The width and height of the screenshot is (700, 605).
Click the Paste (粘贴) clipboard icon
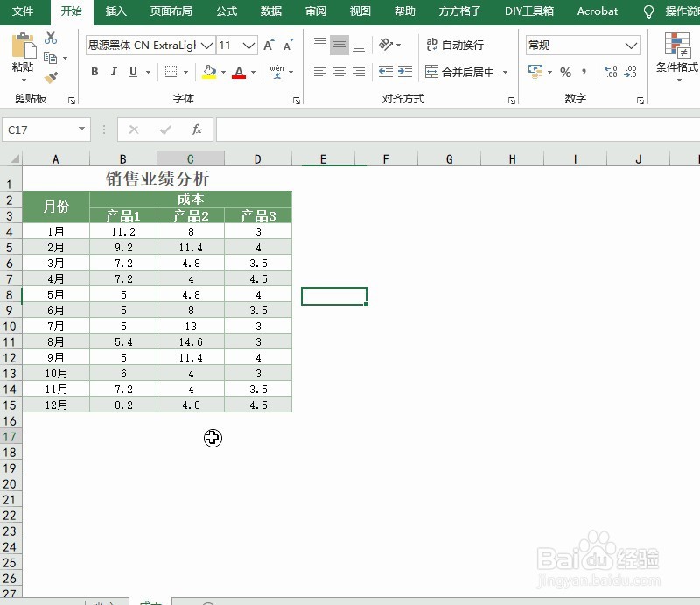click(x=24, y=46)
